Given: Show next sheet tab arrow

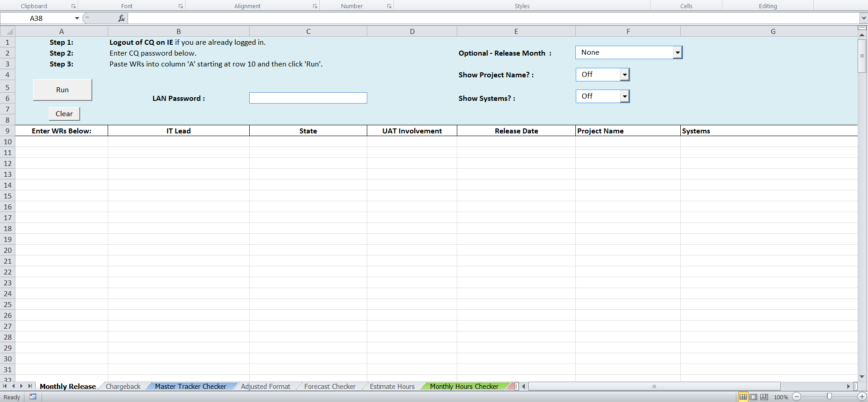Looking at the screenshot, I should (x=21, y=386).
